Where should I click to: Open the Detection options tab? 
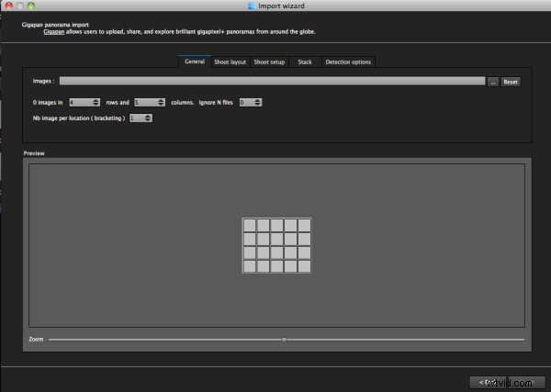(x=348, y=62)
